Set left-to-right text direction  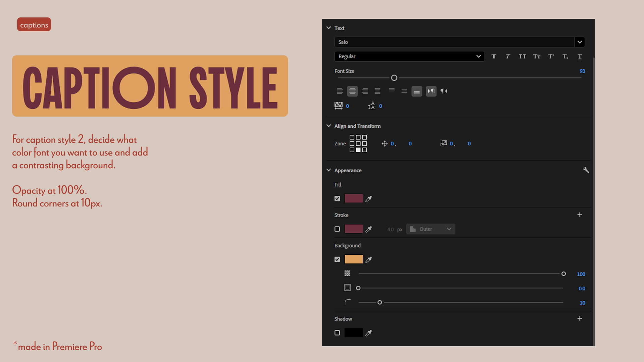[431, 91]
